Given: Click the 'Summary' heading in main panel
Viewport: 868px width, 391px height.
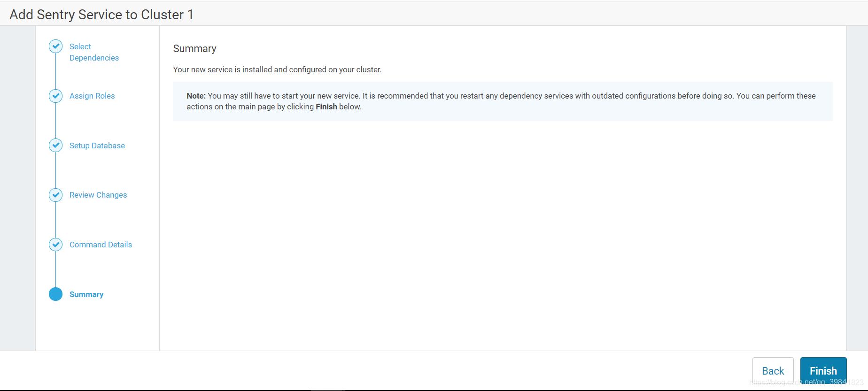Looking at the screenshot, I should (x=194, y=49).
